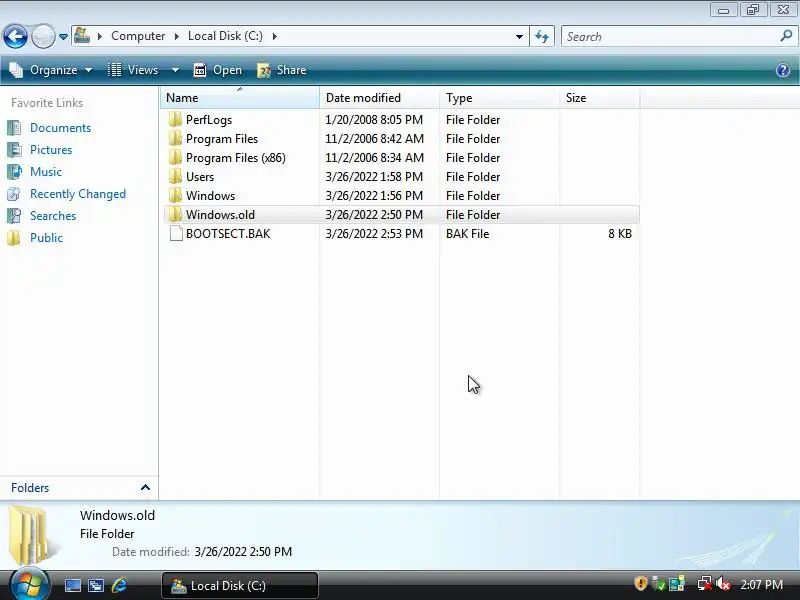
Task: Click the greyed Forward arrow button
Action: (x=43, y=37)
